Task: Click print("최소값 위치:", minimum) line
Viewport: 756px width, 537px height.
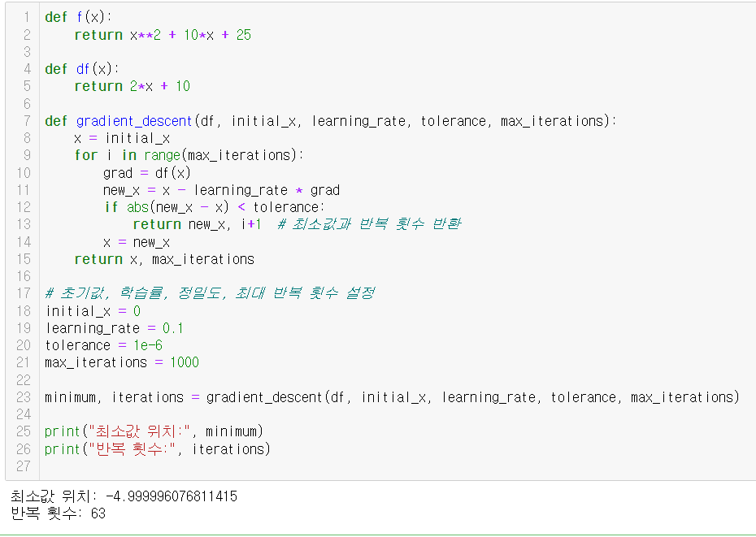Action: (154, 431)
